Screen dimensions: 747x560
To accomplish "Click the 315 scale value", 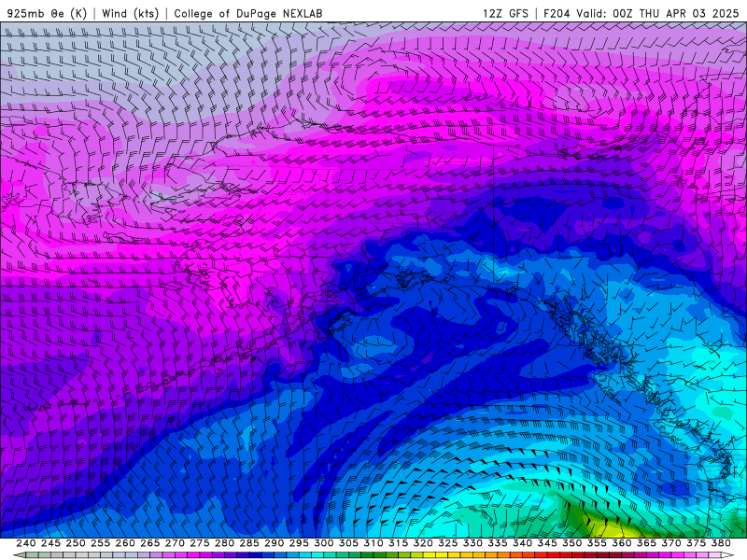I will click(399, 543).
